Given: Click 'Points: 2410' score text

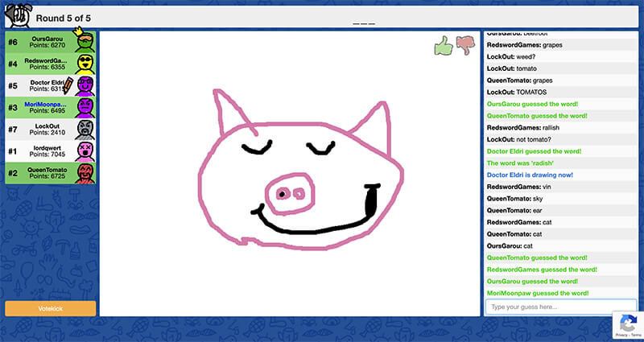Looking at the screenshot, I should [47, 133].
